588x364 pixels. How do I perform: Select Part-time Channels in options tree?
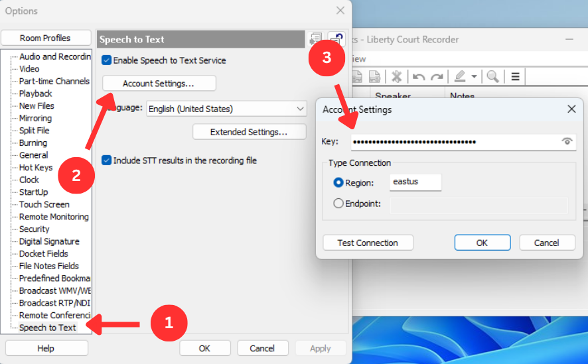54,81
